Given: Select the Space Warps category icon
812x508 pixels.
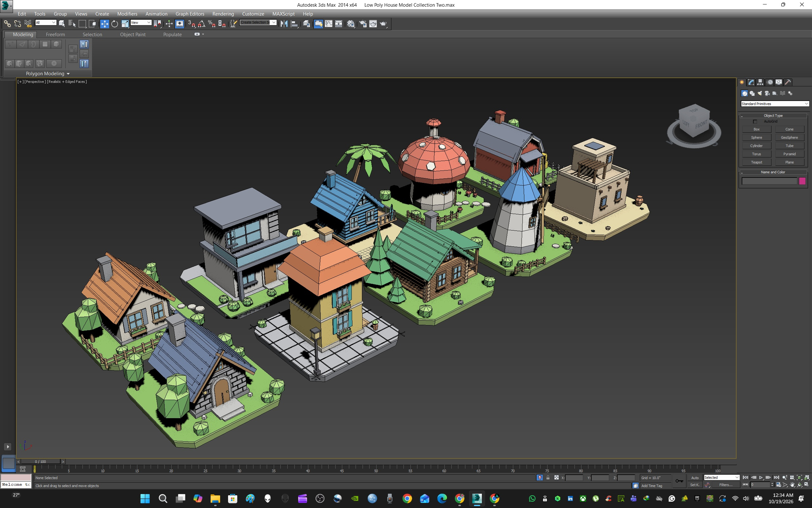Looking at the screenshot, I should point(783,93).
